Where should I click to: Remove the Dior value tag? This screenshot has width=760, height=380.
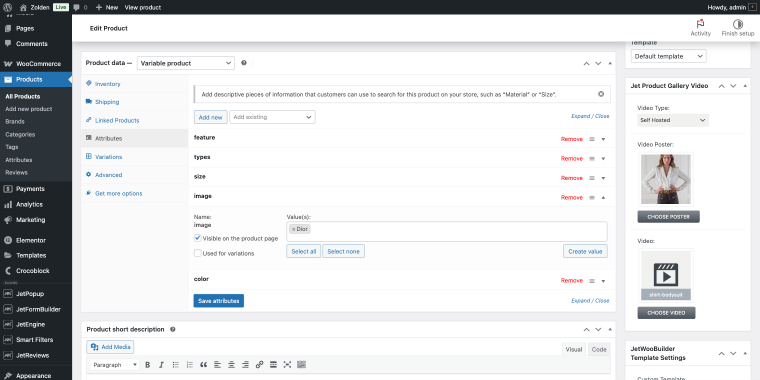[293, 229]
